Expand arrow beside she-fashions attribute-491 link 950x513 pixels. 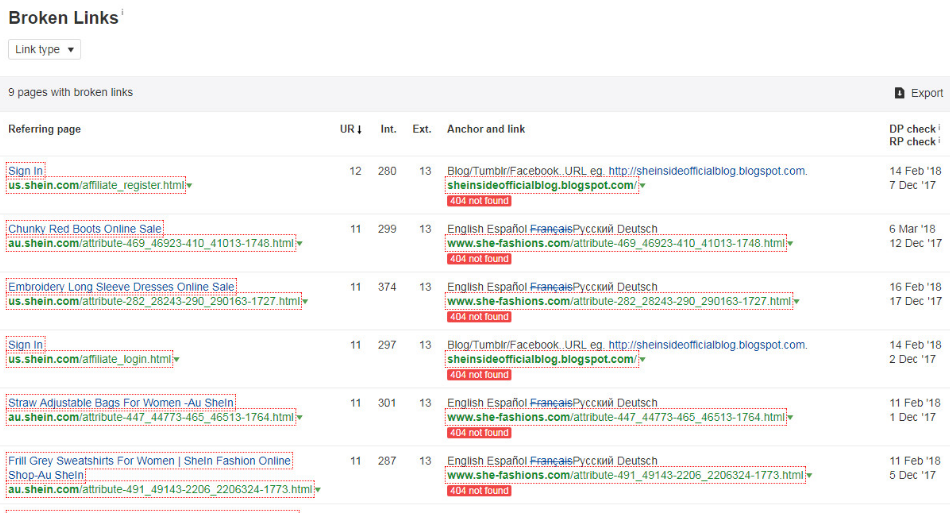click(x=809, y=476)
